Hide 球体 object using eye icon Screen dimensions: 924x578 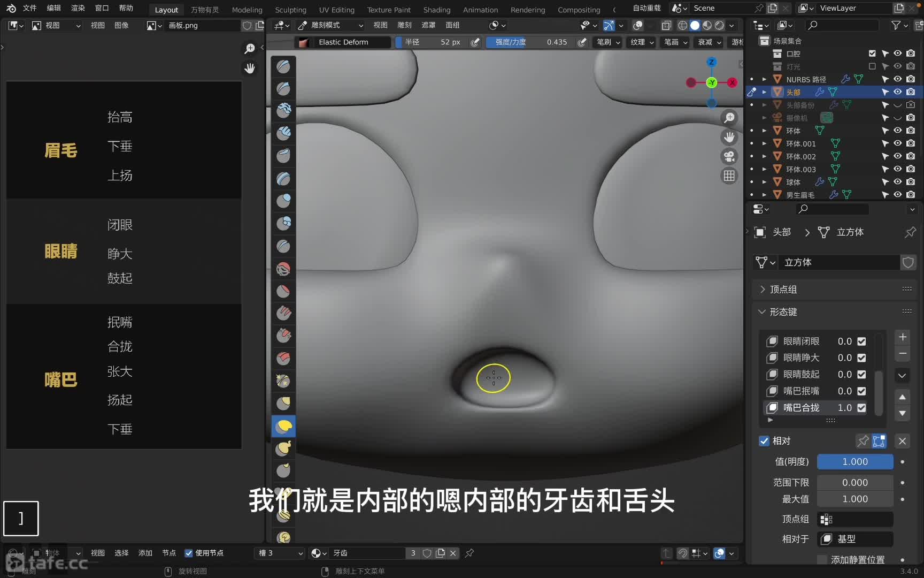point(898,182)
